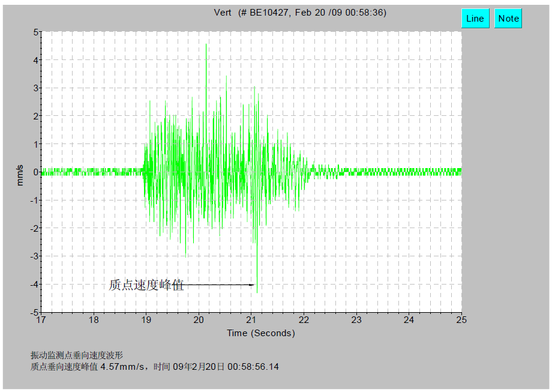
Task: Click the 19 second tick label
Action: click(146, 319)
